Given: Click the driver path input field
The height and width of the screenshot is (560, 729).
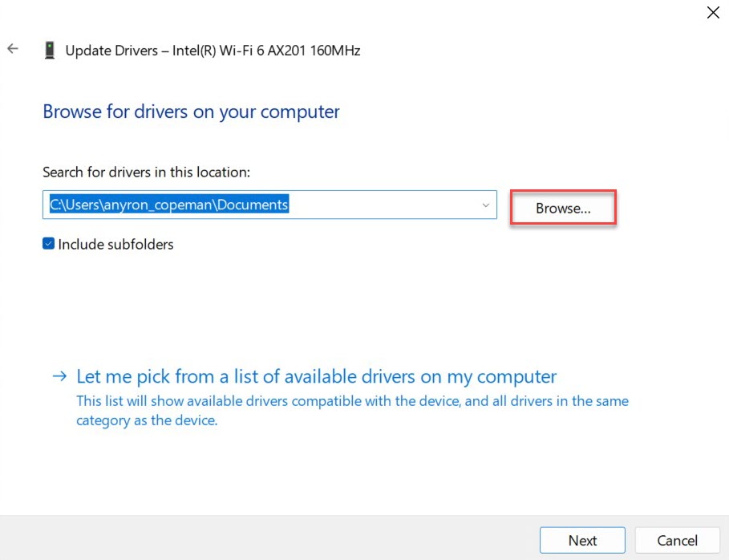Looking at the screenshot, I should coord(269,205).
